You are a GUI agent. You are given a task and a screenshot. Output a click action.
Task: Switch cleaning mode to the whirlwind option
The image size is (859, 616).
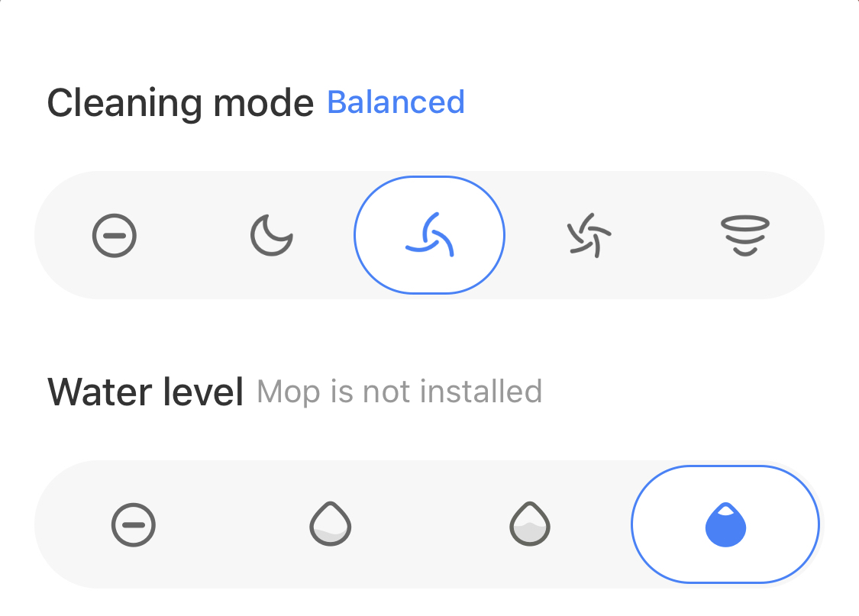pyautogui.click(x=745, y=235)
